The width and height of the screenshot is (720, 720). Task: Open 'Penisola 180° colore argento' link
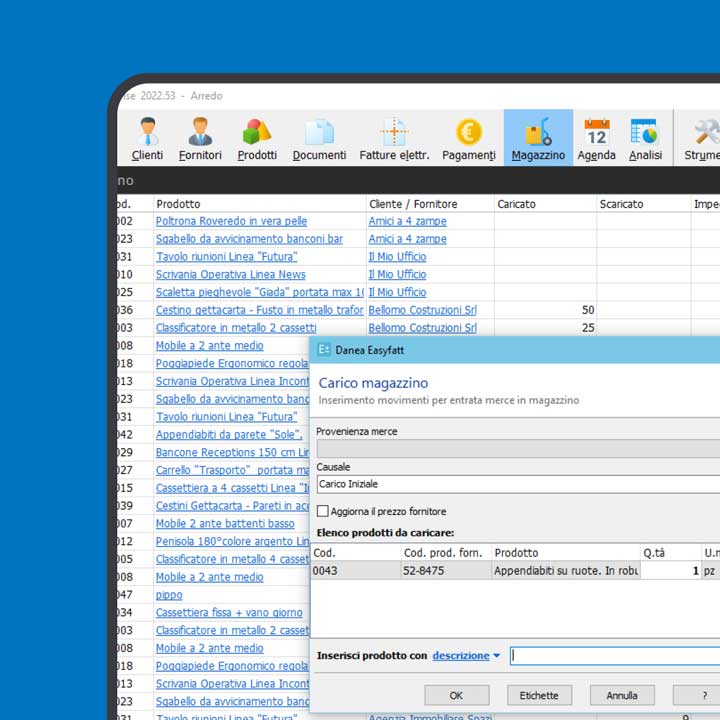pos(232,541)
